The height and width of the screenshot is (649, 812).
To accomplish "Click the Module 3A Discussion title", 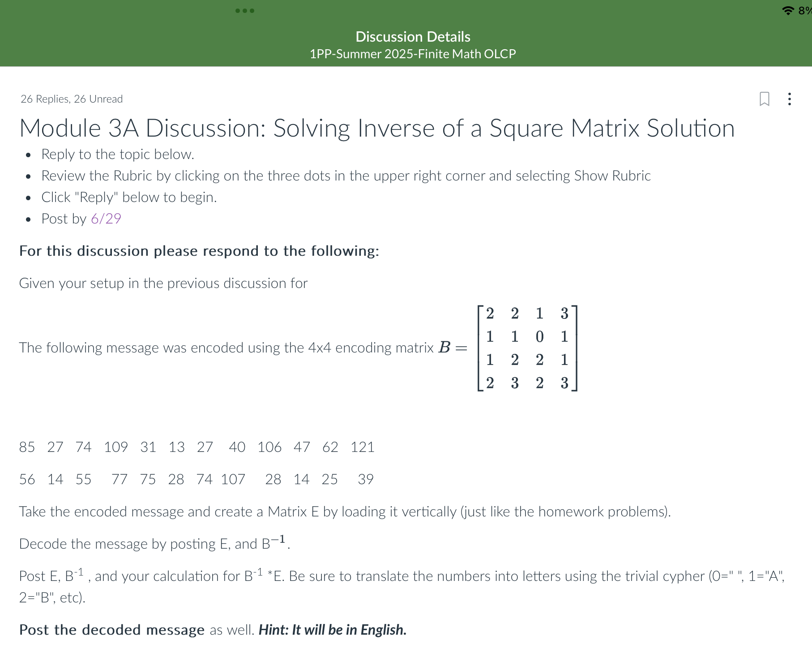I will (x=377, y=128).
